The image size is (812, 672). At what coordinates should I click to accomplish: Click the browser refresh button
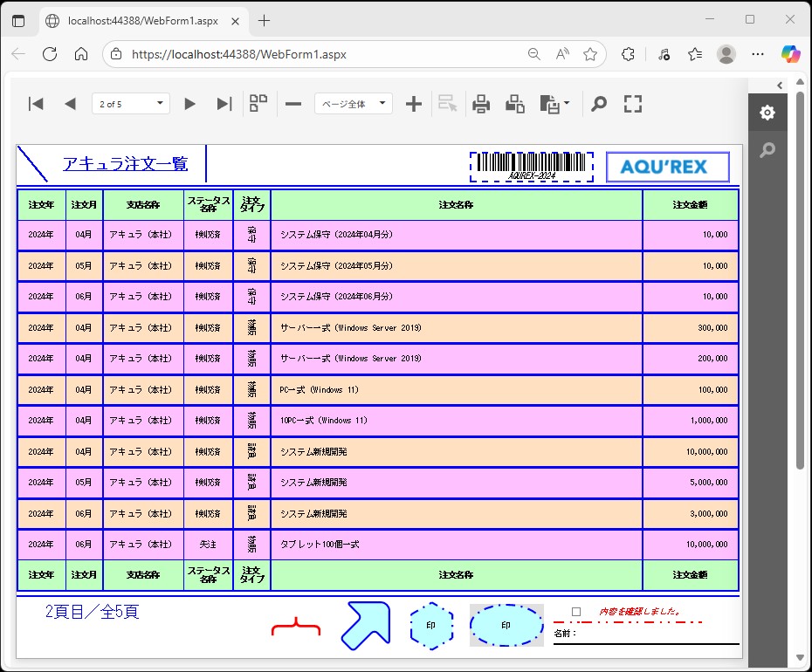50,54
